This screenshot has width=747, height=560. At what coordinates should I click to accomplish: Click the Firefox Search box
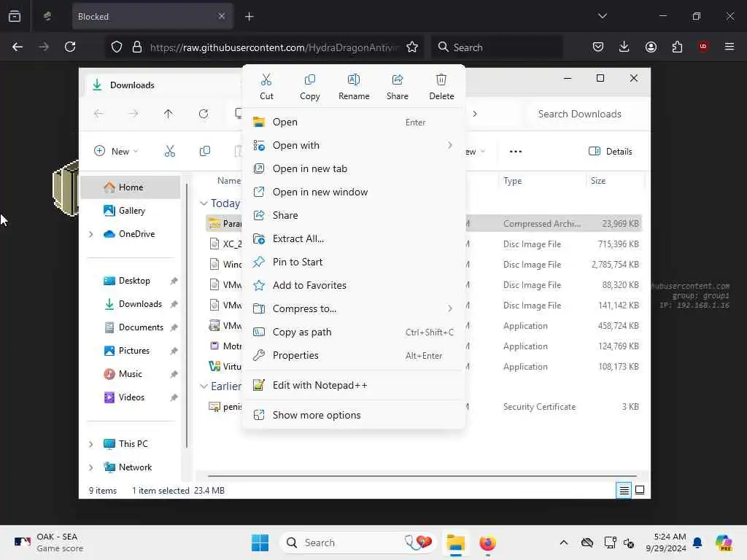click(497, 47)
